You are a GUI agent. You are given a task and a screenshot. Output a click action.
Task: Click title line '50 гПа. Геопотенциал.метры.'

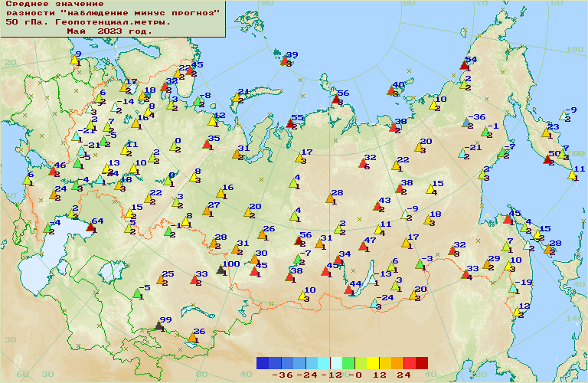tap(88, 22)
